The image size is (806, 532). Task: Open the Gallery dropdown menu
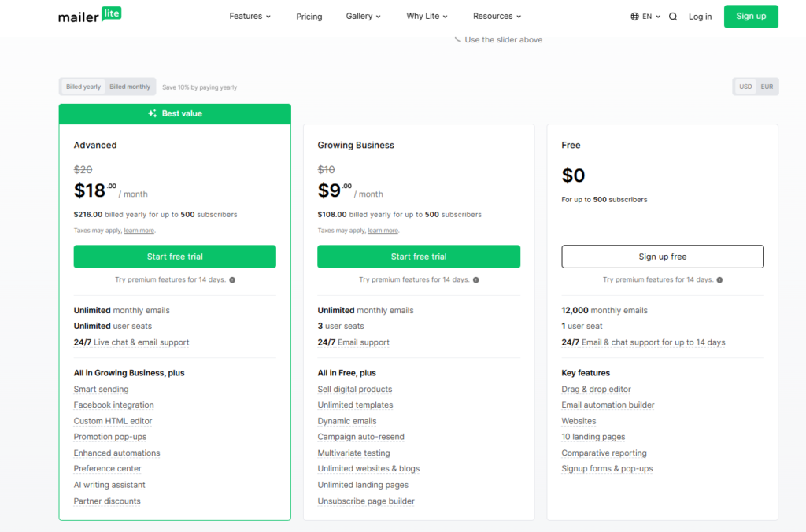pos(363,17)
